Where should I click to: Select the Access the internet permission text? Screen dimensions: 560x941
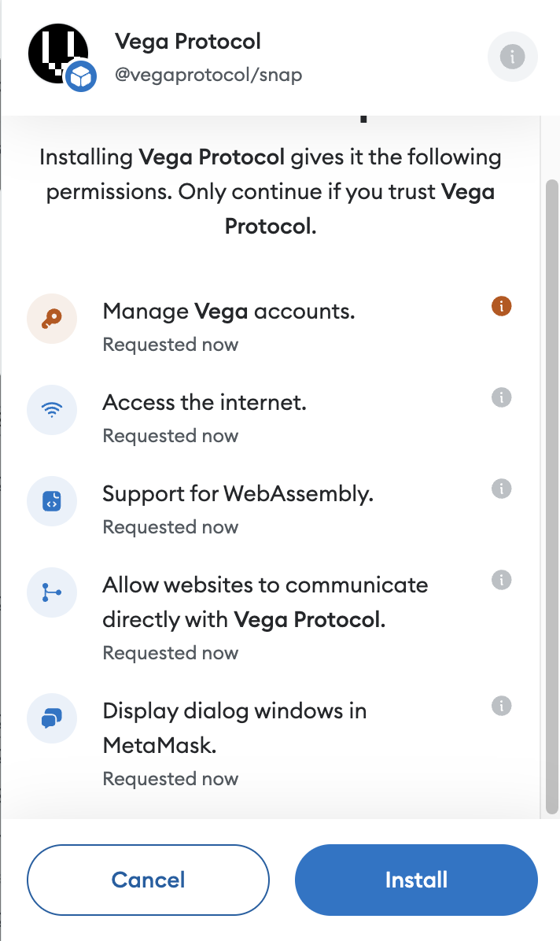(204, 403)
